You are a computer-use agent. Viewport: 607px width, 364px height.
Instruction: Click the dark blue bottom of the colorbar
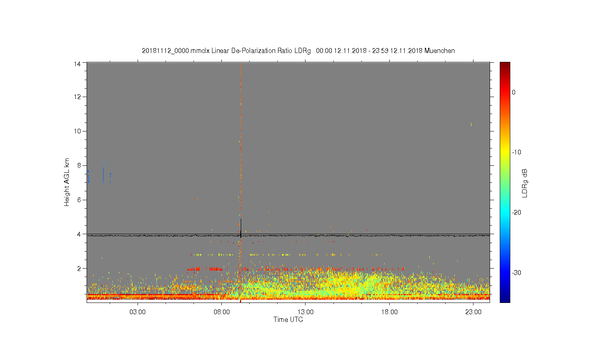click(505, 299)
